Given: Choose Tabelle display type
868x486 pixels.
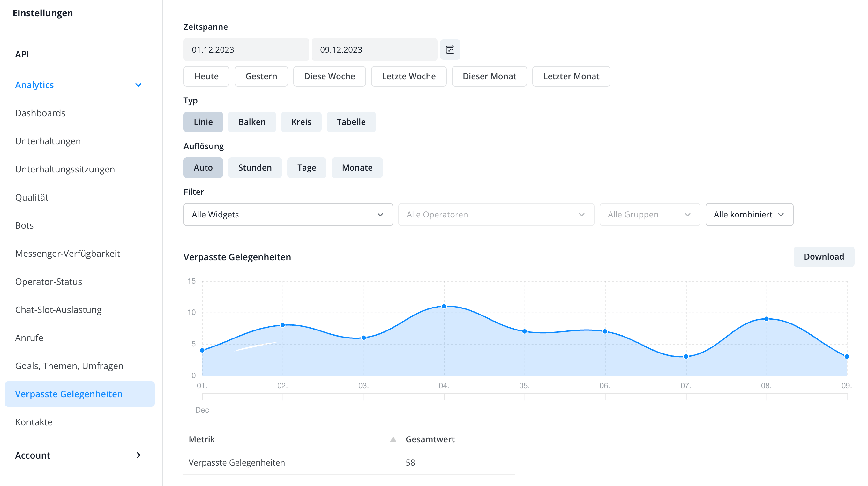Looking at the screenshot, I should click(x=351, y=122).
